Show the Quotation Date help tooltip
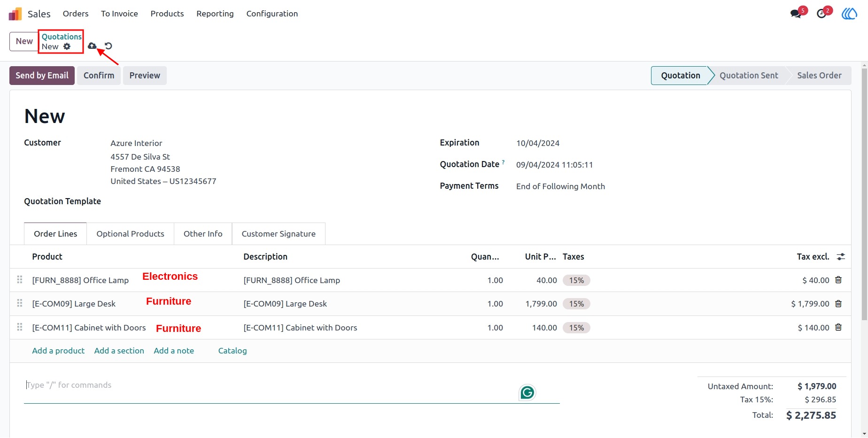The height and width of the screenshot is (438, 868). click(x=503, y=162)
